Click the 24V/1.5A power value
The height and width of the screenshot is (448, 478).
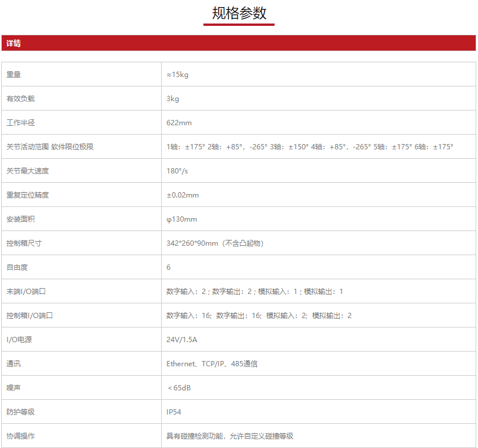182,340
